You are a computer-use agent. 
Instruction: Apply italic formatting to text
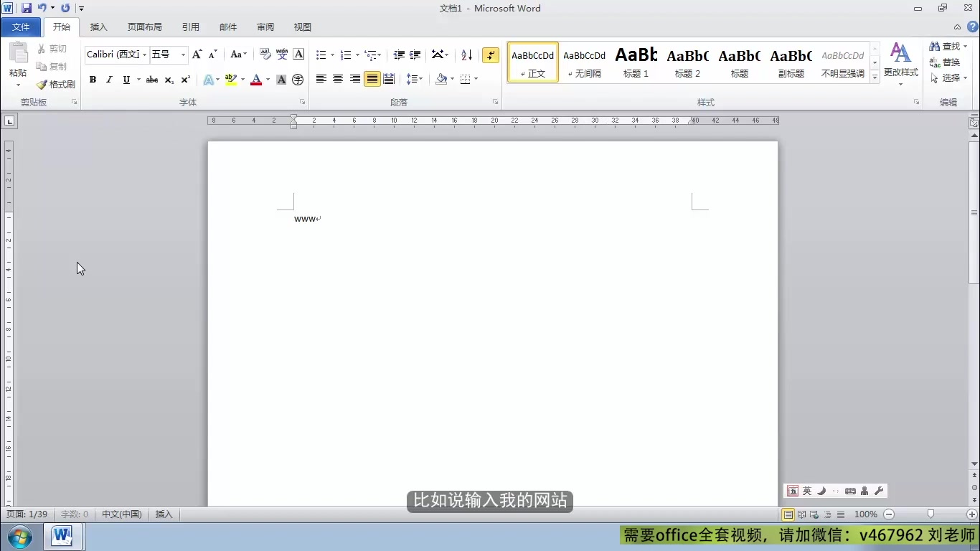coord(109,80)
